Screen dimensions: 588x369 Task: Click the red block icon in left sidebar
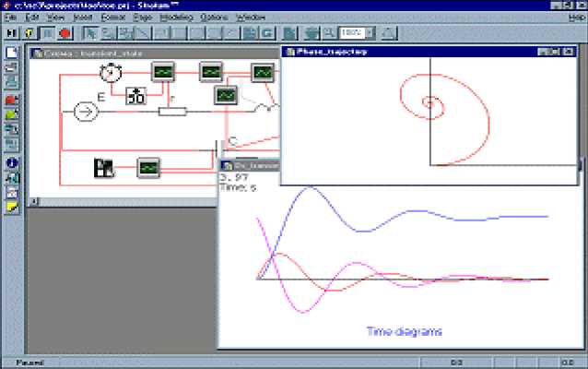coord(12,100)
